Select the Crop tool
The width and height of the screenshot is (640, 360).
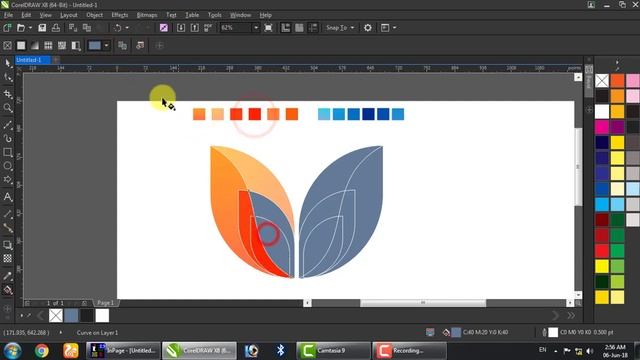tap(7, 94)
